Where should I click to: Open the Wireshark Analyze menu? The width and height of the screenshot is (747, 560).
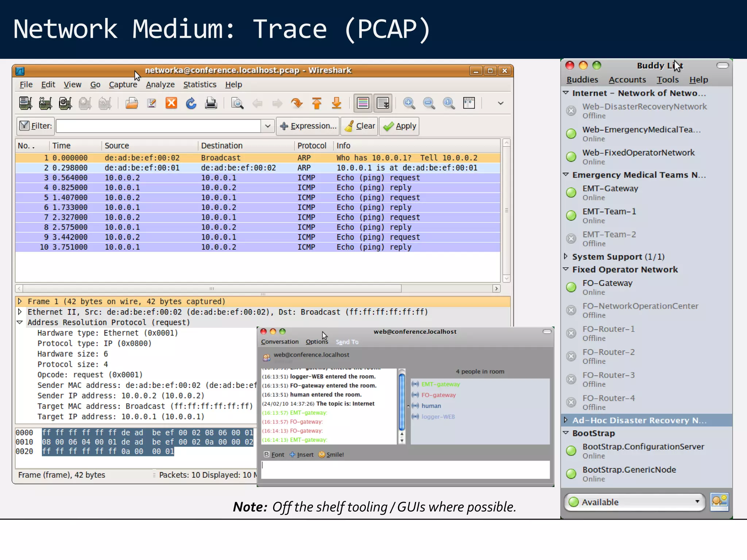pyautogui.click(x=160, y=85)
